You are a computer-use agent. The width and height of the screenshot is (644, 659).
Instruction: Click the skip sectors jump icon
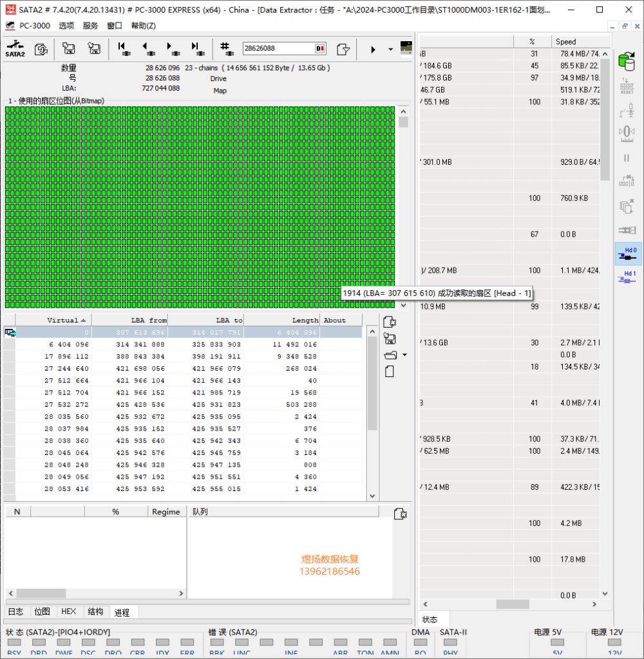click(627, 181)
